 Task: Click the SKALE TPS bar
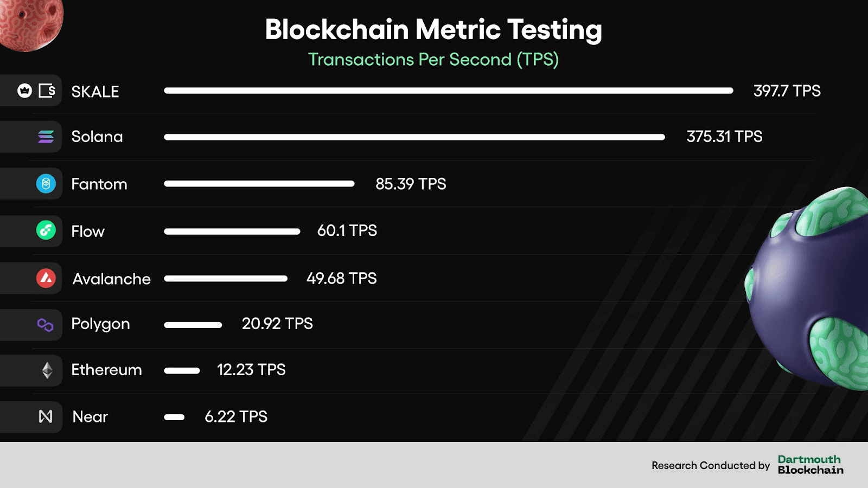click(448, 91)
